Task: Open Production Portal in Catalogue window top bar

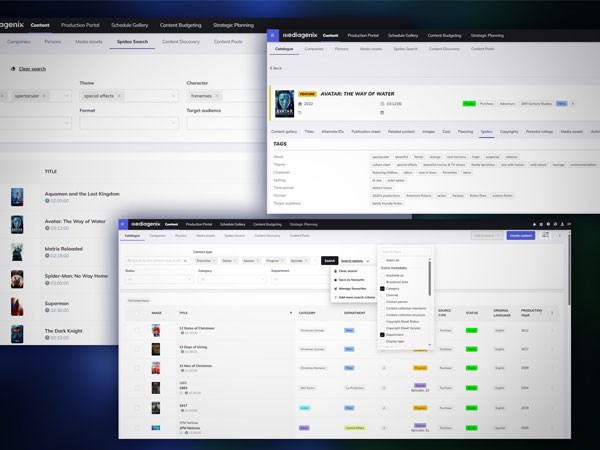Action: pyautogui.click(x=199, y=224)
